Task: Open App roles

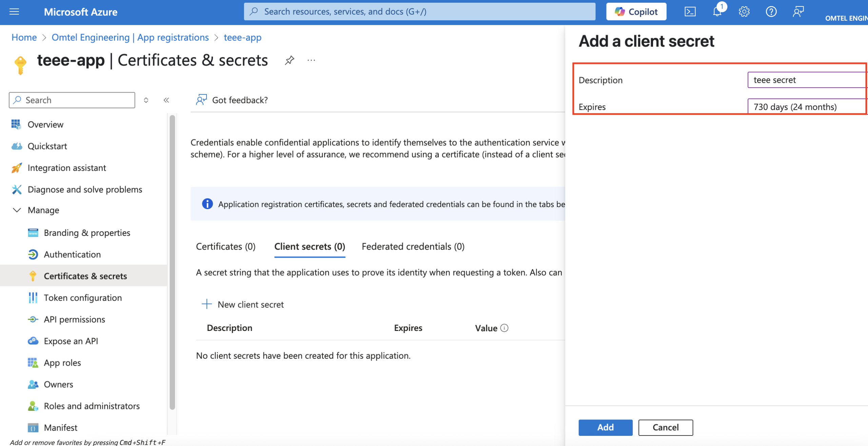Action: (62, 363)
